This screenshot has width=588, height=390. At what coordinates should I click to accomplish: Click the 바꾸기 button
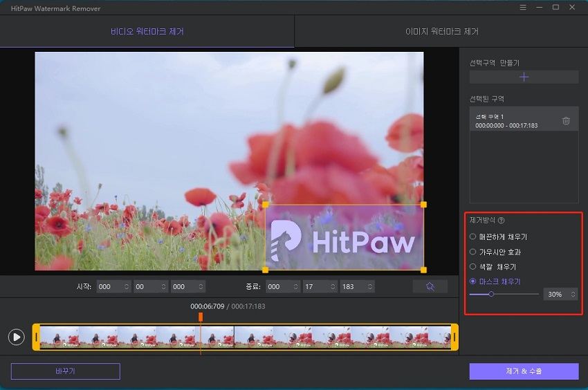(x=66, y=371)
